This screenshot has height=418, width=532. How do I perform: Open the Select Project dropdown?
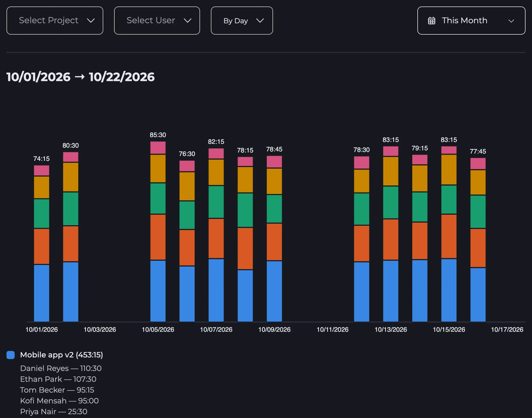(55, 21)
